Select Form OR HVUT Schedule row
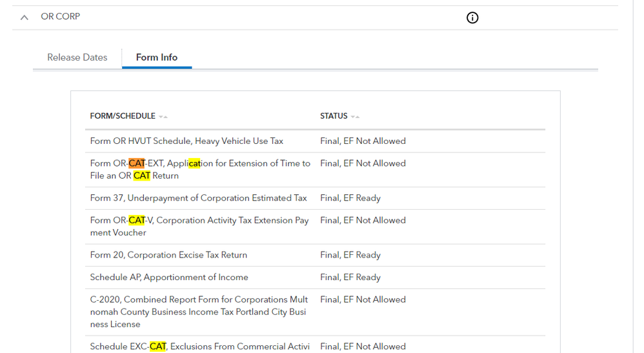Viewport: 644px width, 353px height. [x=186, y=141]
